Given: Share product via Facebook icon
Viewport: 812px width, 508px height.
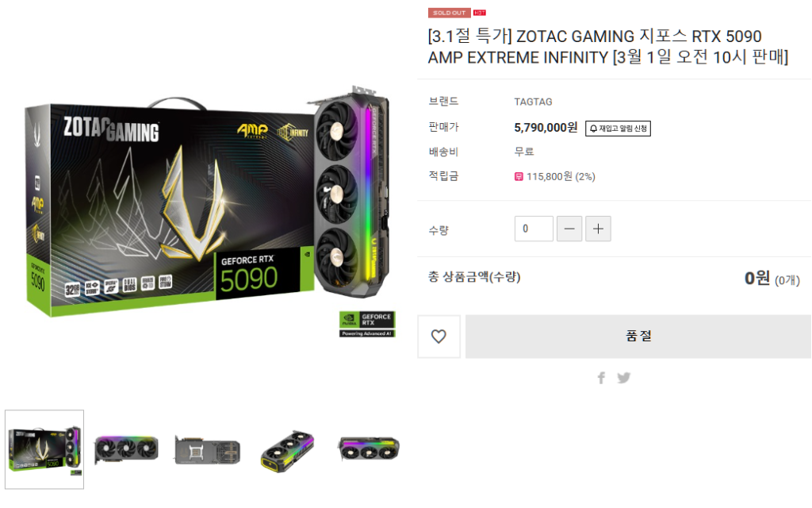Looking at the screenshot, I should coord(601,378).
